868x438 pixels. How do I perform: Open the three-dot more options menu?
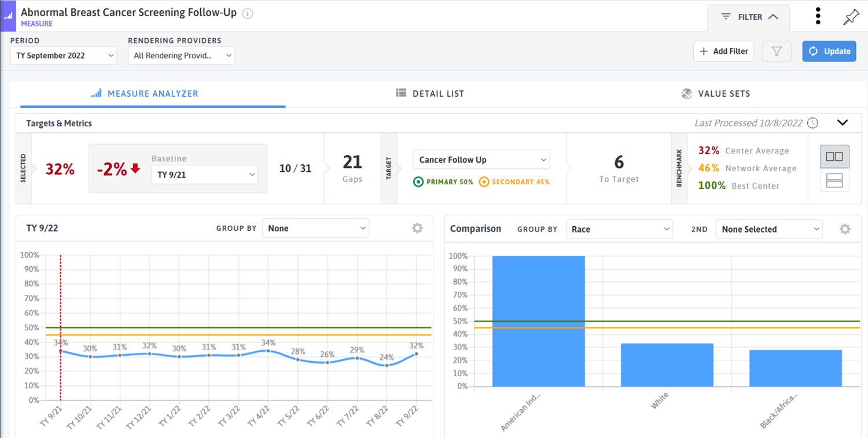(x=818, y=16)
